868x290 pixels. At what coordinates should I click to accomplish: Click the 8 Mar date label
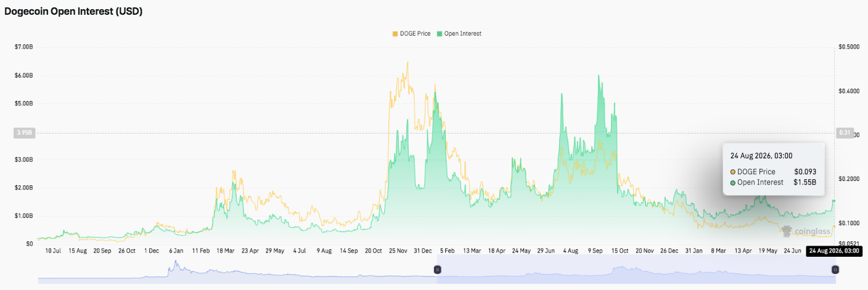click(x=718, y=251)
